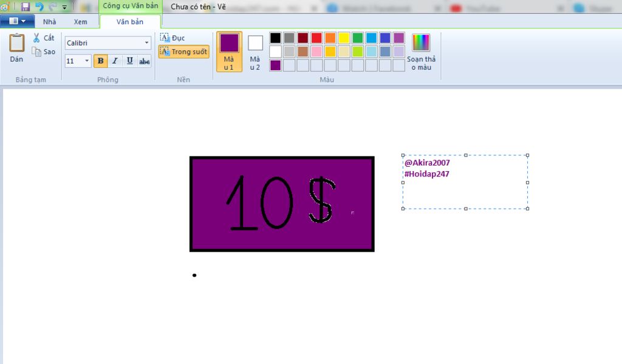
Task: Pick the indigo color swatch
Action: (x=385, y=38)
